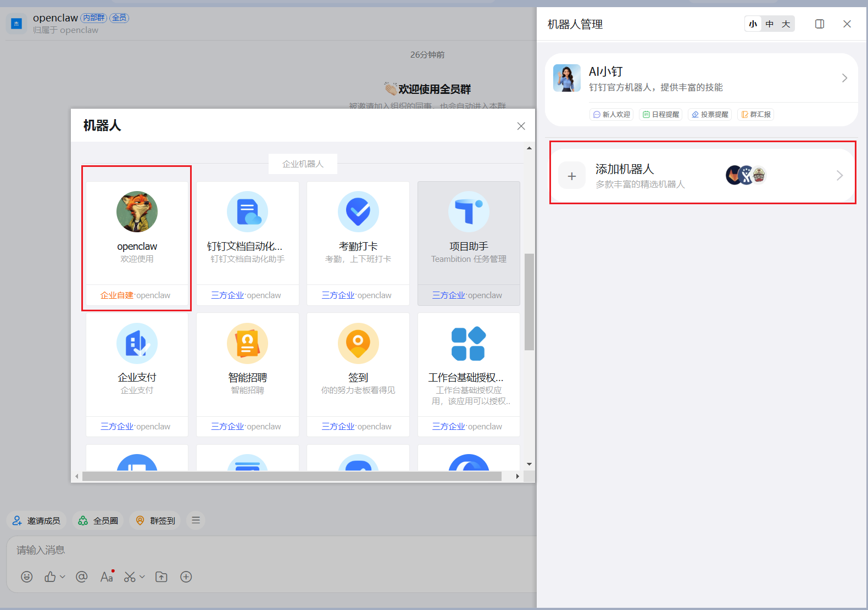The image size is (868, 610).
Task: Click the horizontal scrollbar thumb in robot dialog
Action: click(292, 477)
